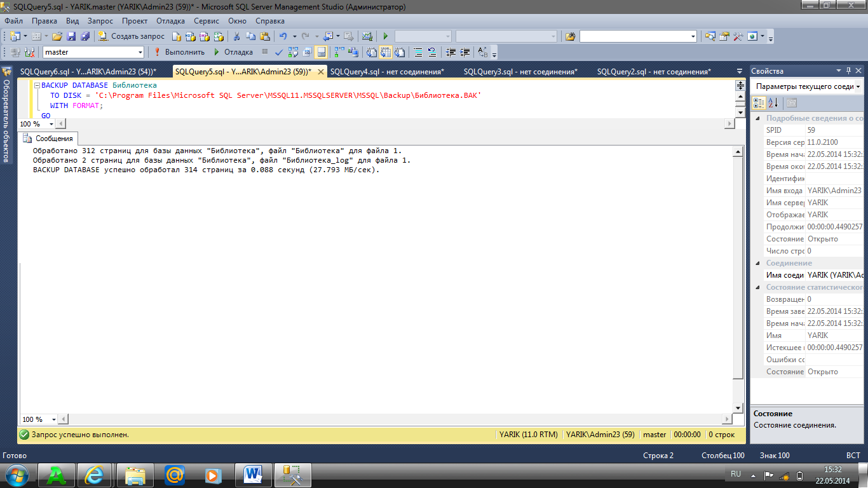Click the editor split-window handle
Viewport: 868px width, 488px height.
coord(740,85)
